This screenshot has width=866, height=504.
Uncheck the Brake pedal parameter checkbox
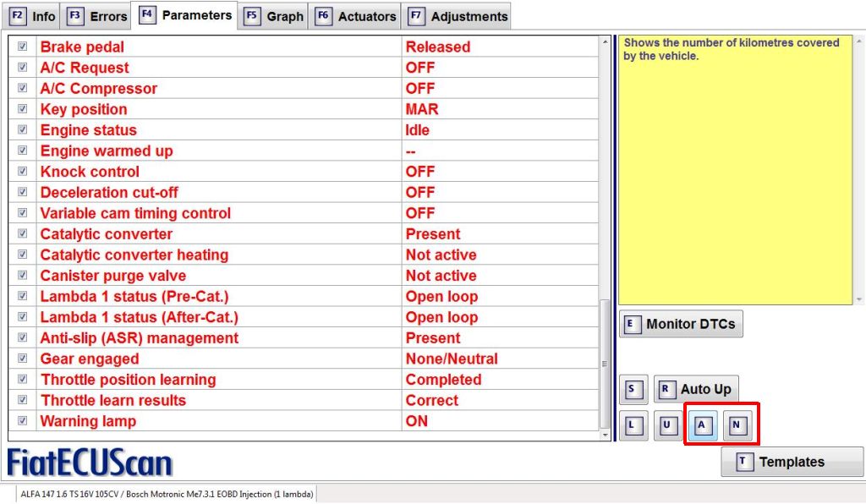(x=22, y=47)
